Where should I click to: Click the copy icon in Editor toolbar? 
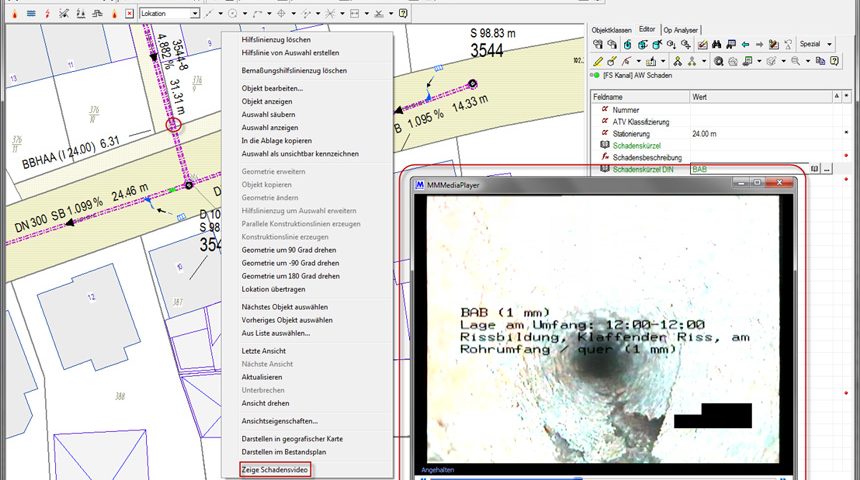pyautogui.click(x=819, y=62)
